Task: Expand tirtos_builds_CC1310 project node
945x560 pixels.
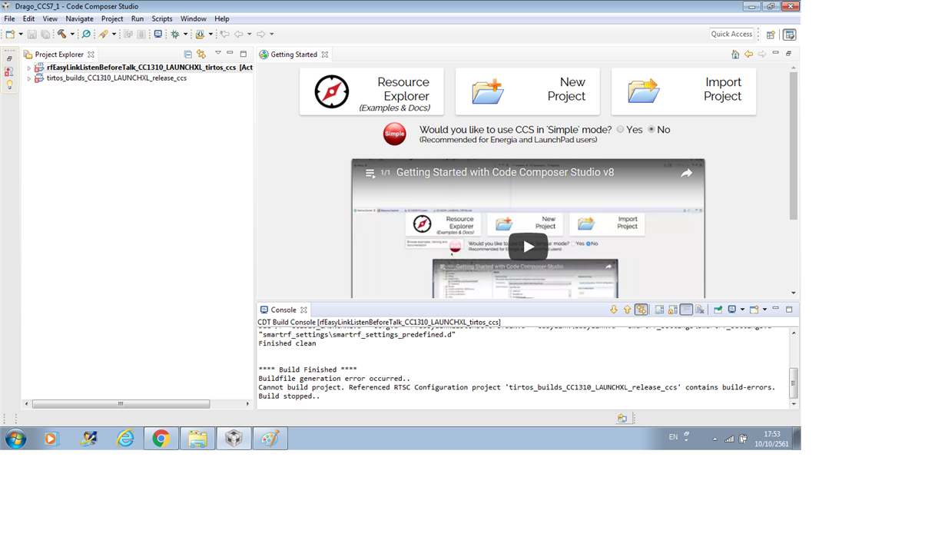Action: [x=29, y=78]
